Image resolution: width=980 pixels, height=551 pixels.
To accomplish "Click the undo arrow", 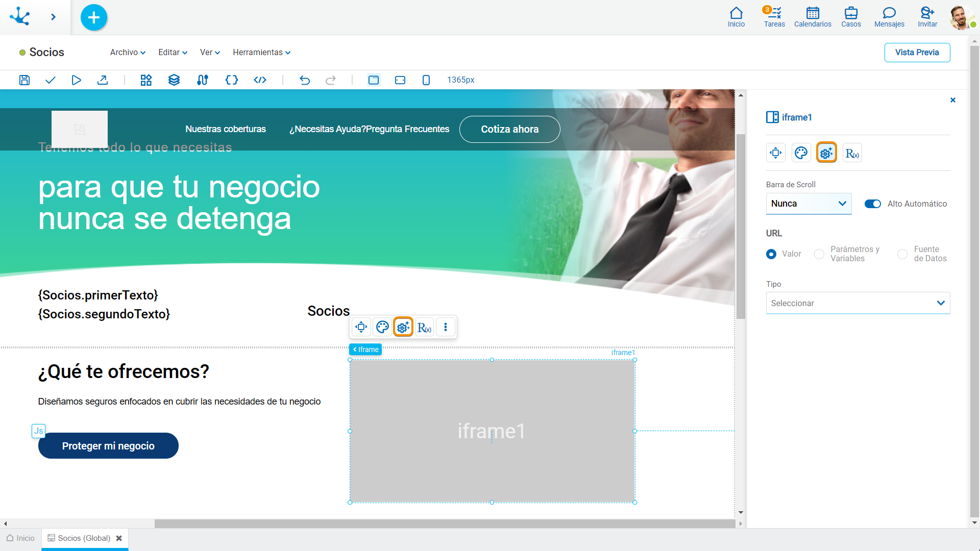I will pyautogui.click(x=305, y=80).
